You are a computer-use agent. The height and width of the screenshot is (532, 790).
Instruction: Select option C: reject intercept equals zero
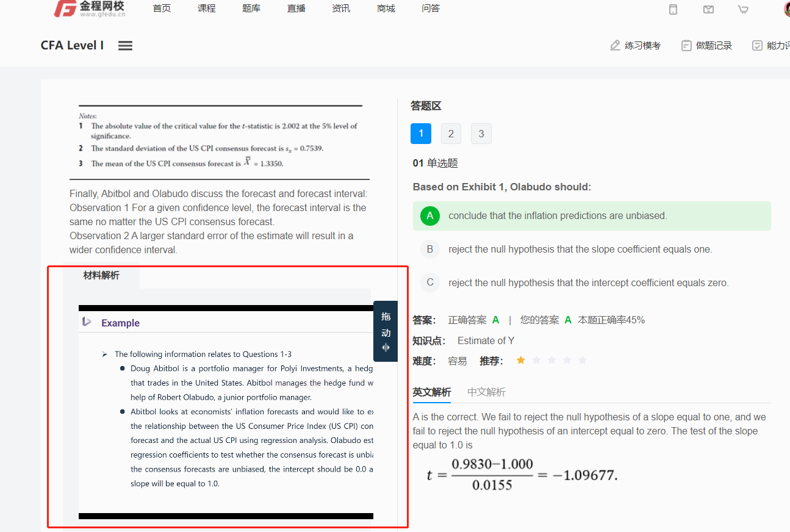click(592, 282)
